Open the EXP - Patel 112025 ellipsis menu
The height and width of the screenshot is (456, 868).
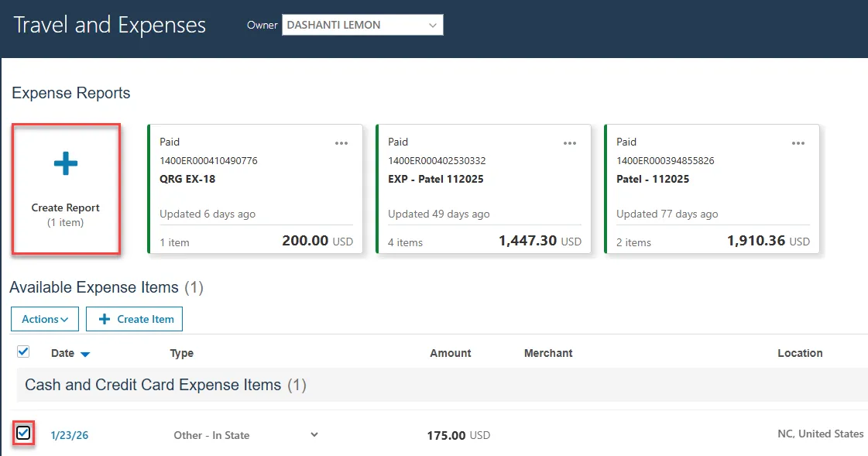(570, 143)
